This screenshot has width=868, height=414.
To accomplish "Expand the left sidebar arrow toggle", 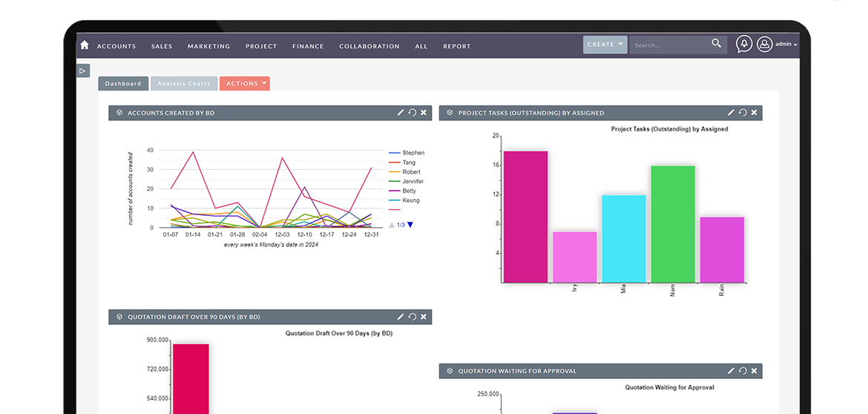I will click(x=82, y=70).
